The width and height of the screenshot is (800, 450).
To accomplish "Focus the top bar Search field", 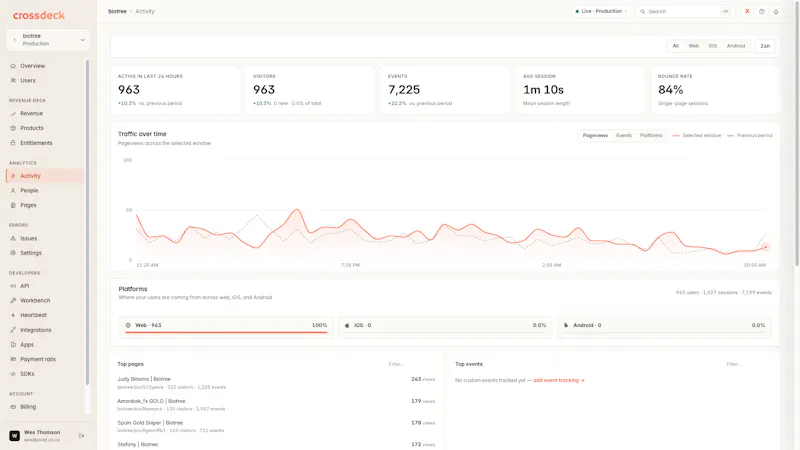I will click(x=684, y=11).
